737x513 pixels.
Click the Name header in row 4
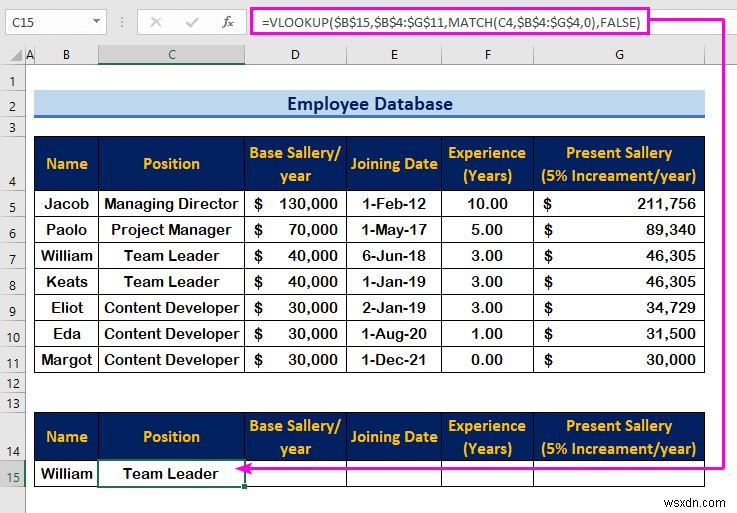[x=67, y=164]
